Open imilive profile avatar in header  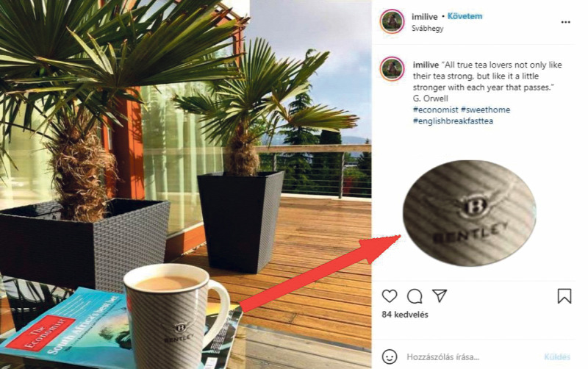pos(392,21)
